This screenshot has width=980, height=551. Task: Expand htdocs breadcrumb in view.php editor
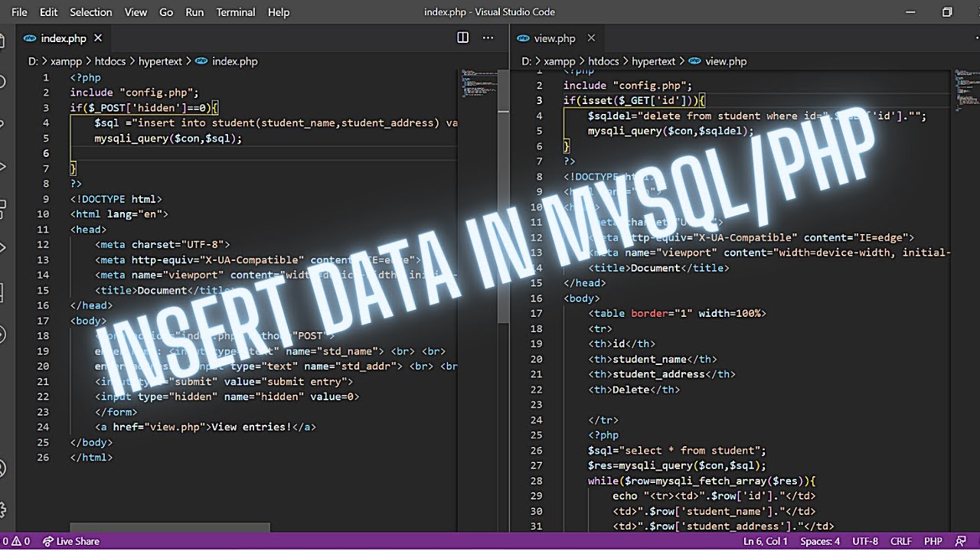tap(605, 61)
